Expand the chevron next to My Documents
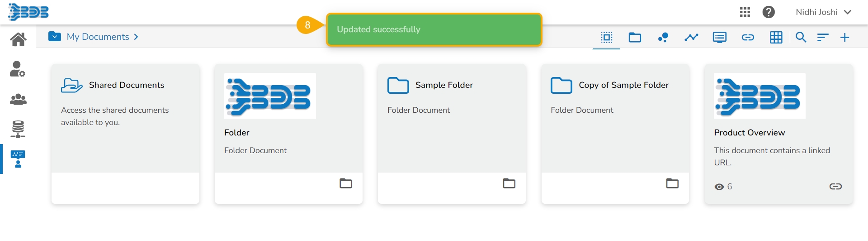Viewport: 868px width, 241px height. (136, 37)
